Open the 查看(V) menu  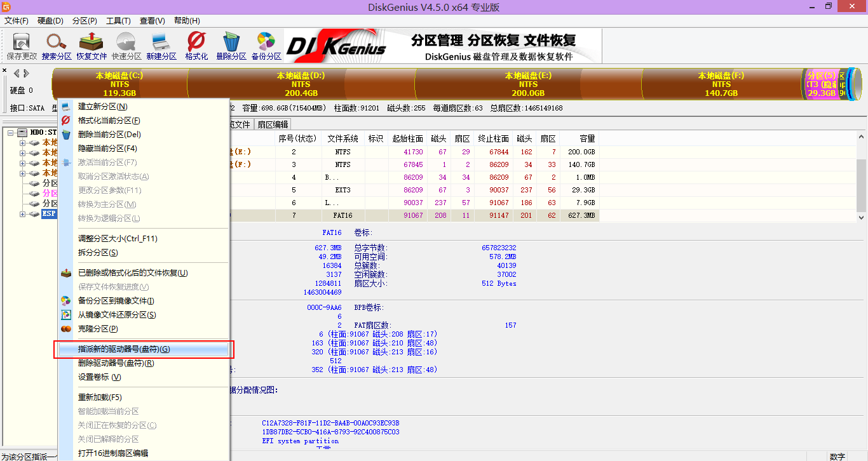click(x=152, y=21)
